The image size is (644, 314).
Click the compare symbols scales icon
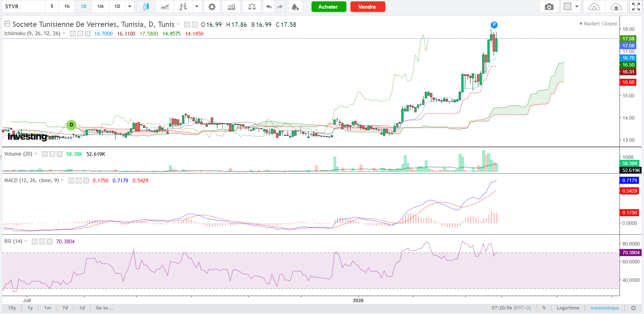(252, 7)
